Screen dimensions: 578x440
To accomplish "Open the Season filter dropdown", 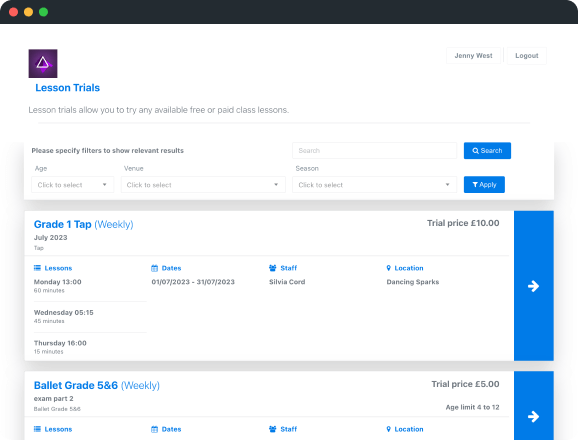I will coord(375,185).
